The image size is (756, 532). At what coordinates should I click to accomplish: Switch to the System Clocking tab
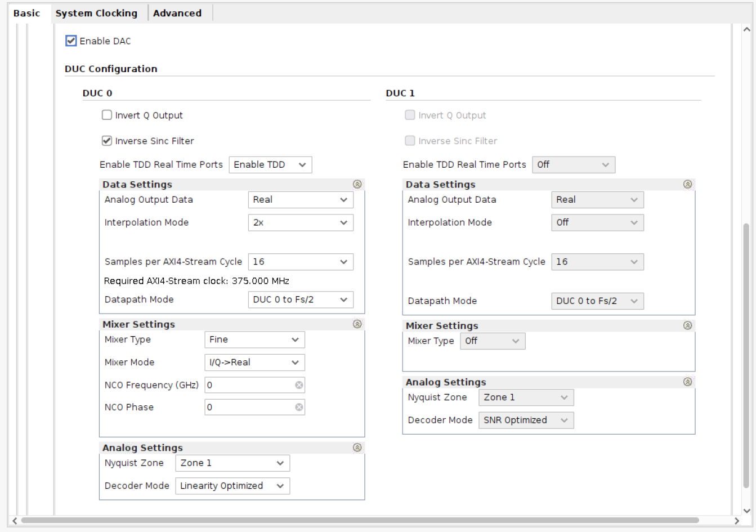pyautogui.click(x=96, y=13)
